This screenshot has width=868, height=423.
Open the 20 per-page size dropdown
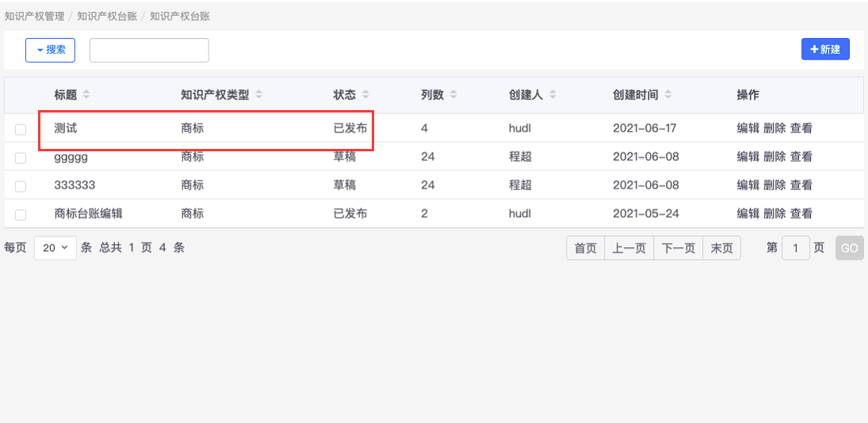click(x=55, y=248)
